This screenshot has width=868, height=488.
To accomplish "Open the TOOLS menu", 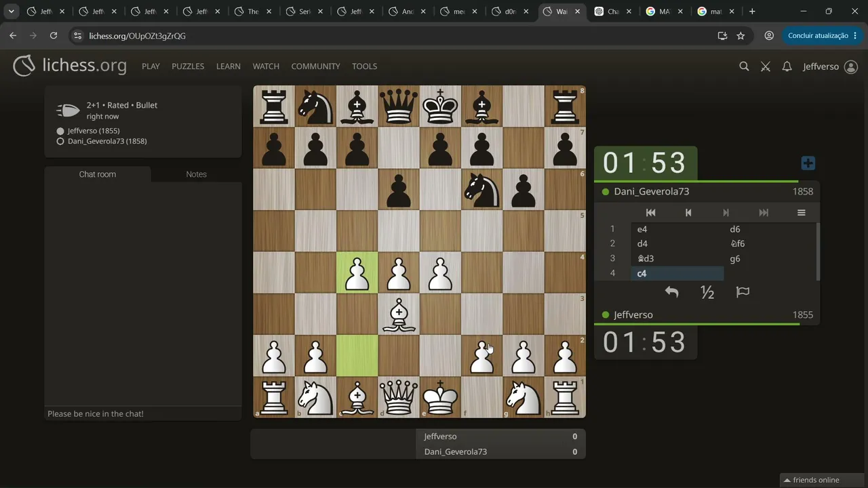I will pos(364,66).
